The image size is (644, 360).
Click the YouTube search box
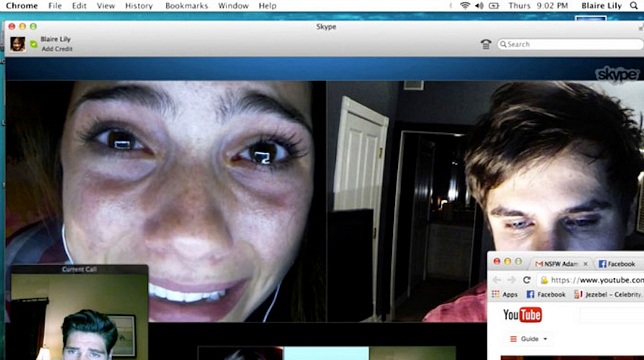[612, 315]
